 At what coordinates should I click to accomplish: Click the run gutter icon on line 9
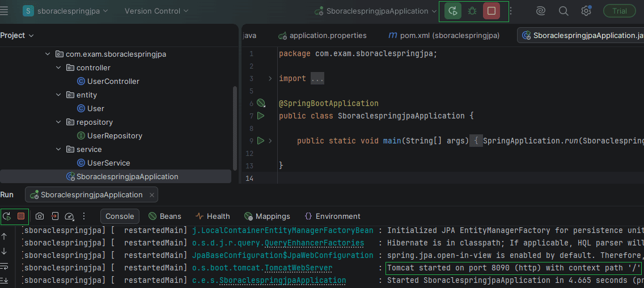pos(260,141)
